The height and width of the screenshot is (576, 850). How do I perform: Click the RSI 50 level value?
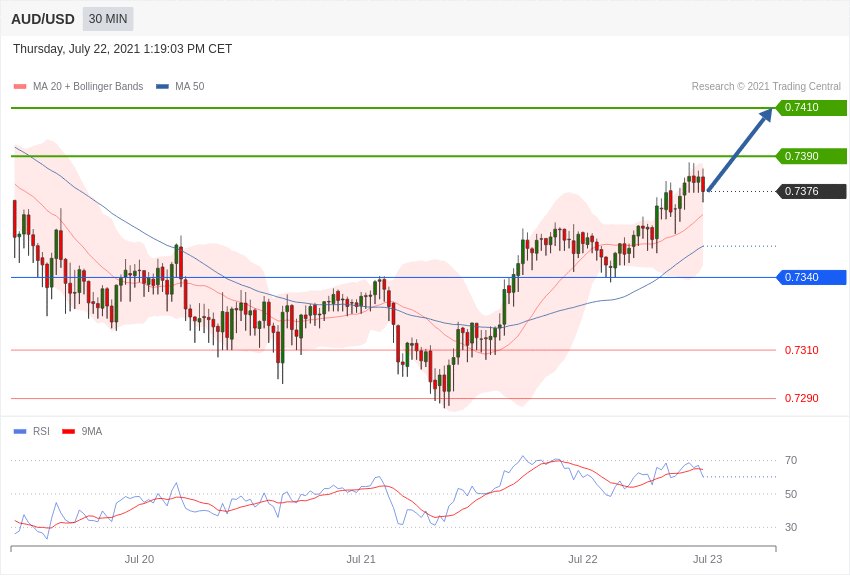tap(791, 494)
